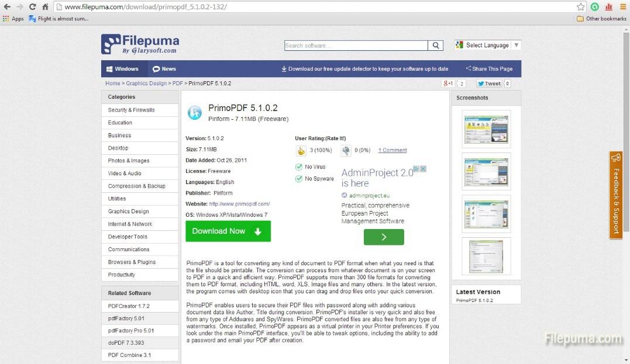Bookmark page with star icon
This screenshot has height=364, width=630.
(580, 7)
